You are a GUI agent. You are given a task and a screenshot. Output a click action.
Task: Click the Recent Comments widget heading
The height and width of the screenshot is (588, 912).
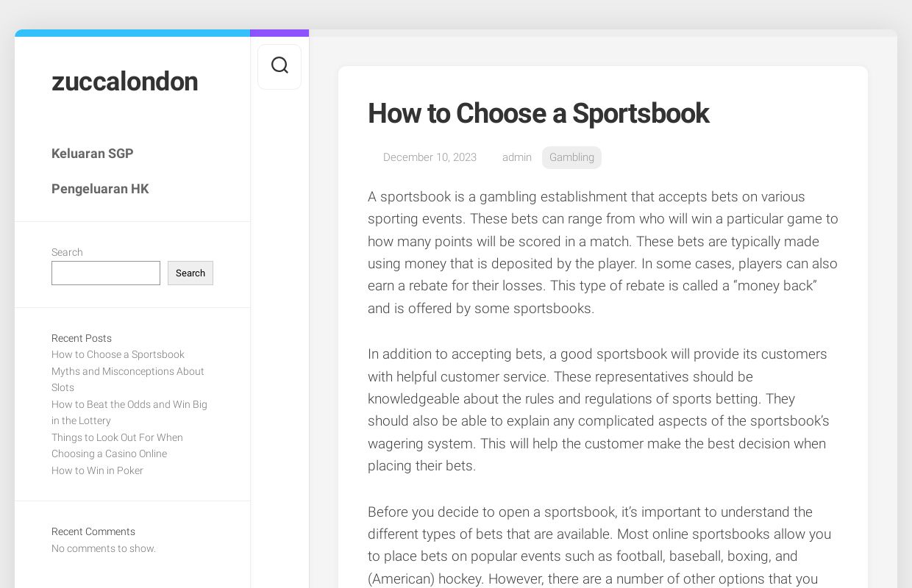point(93,531)
